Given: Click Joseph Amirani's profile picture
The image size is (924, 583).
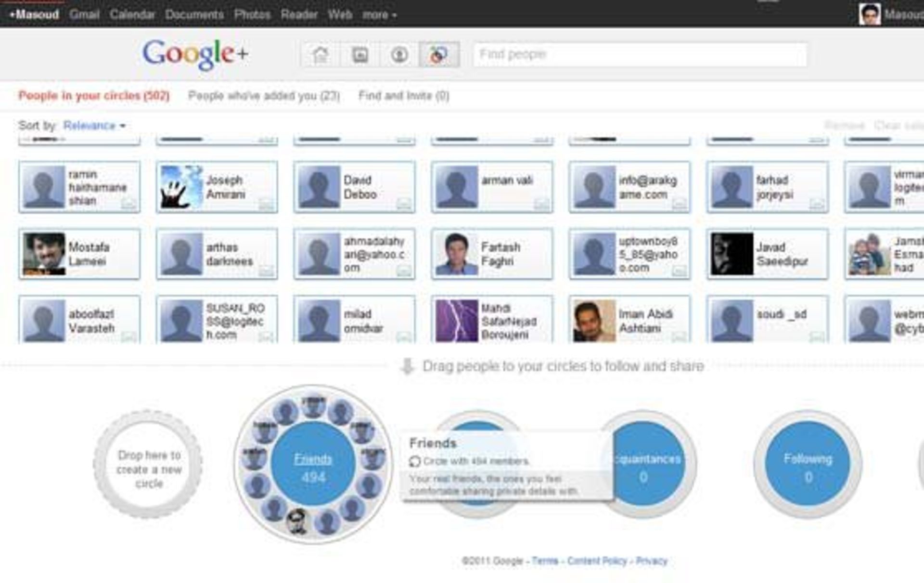Looking at the screenshot, I should (181, 187).
